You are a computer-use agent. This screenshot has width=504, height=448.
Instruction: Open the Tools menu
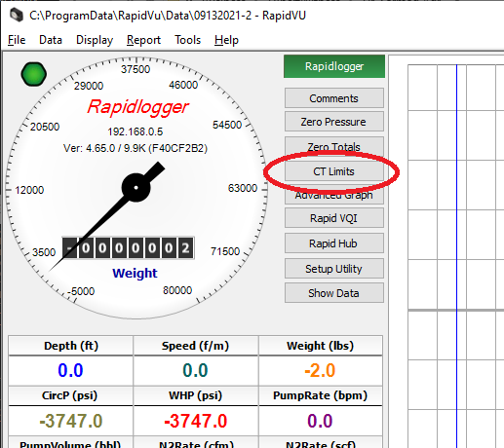pos(187,40)
